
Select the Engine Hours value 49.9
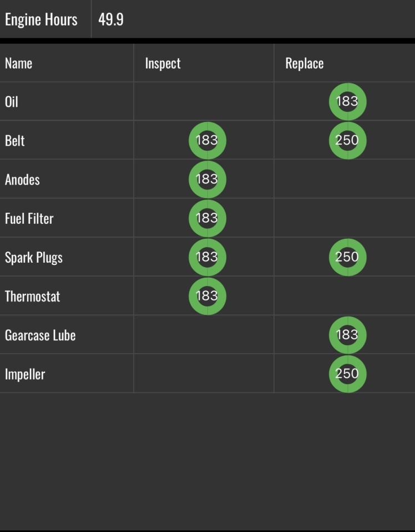point(111,19)
